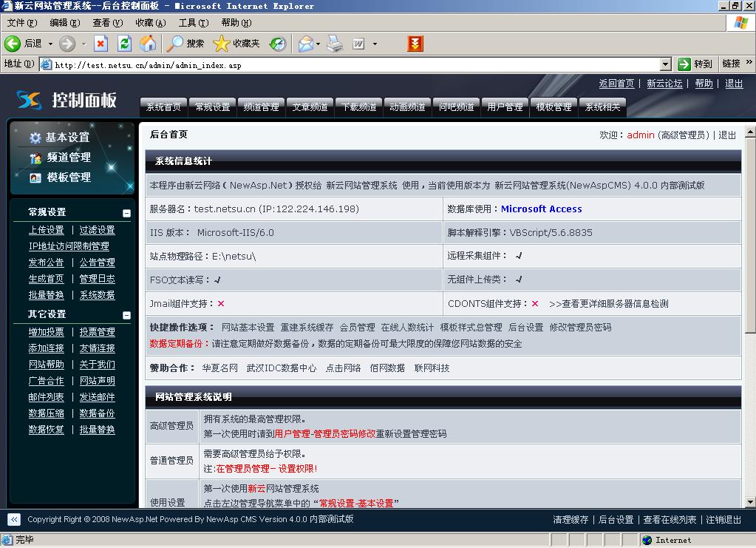The width and height of the screenshot is (756, 548).
Task: Click the Home page icon
Action: [148, 44]
